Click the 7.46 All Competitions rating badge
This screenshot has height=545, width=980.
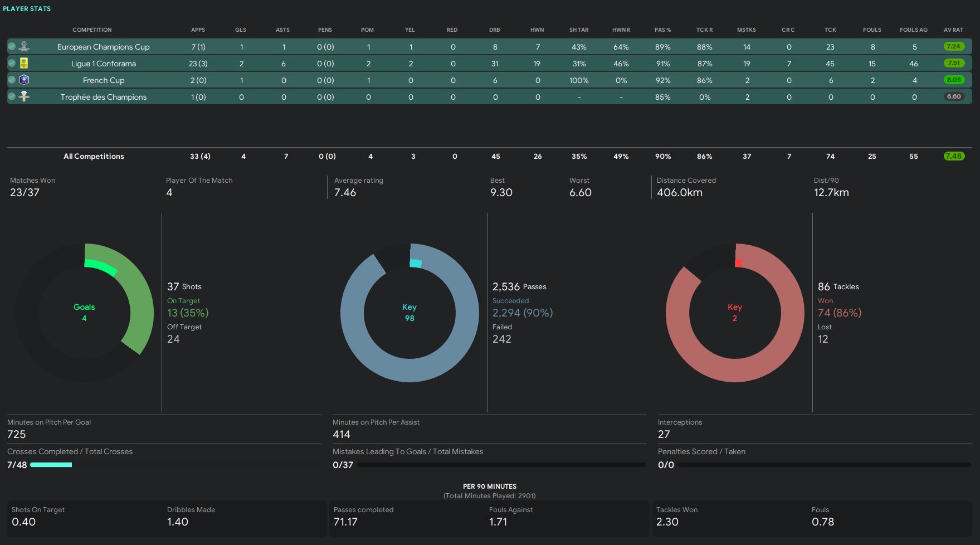pyautogui.click(x=953, y=157)
